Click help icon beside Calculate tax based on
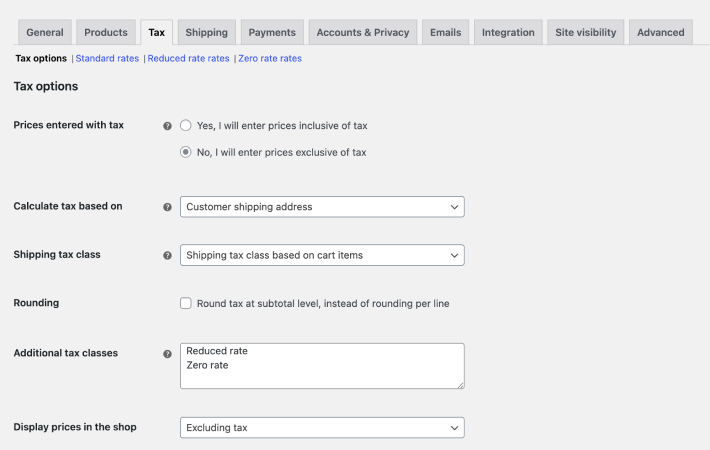The image size is (710, 450). [x=168, y=207]
